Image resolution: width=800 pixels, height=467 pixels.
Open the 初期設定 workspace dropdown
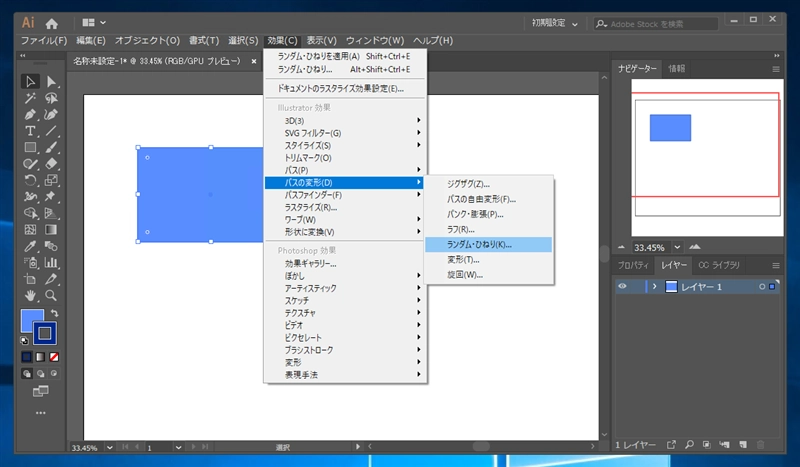(x=555, y=23)
